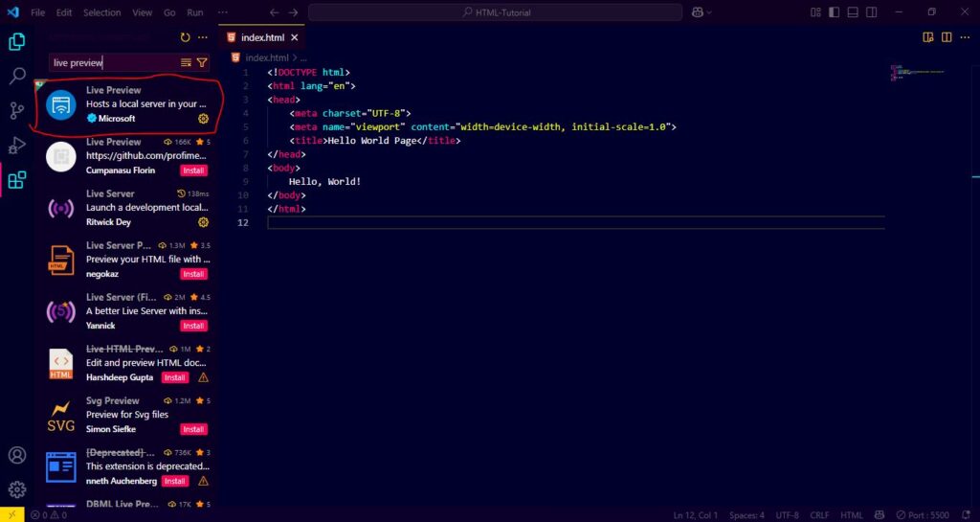Screen dimensions: 980x522
Task: Open extension search filter options
Action: click(x=202, y=62)
